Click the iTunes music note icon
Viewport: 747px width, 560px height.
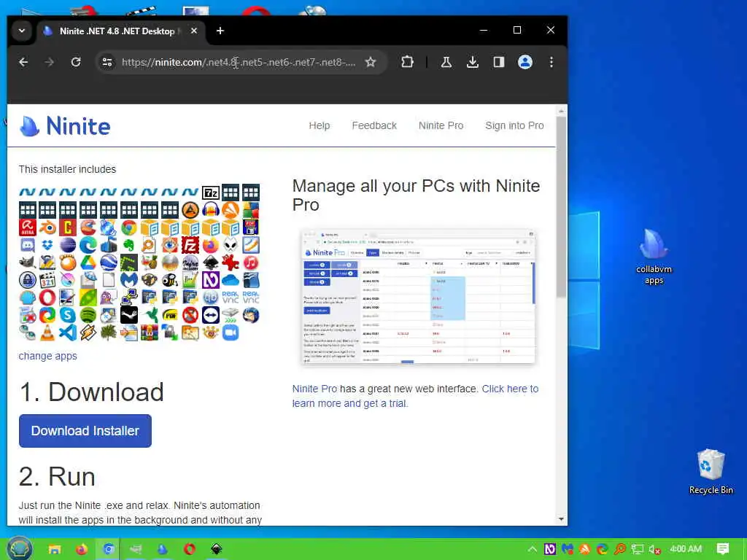tap(251, 262)
